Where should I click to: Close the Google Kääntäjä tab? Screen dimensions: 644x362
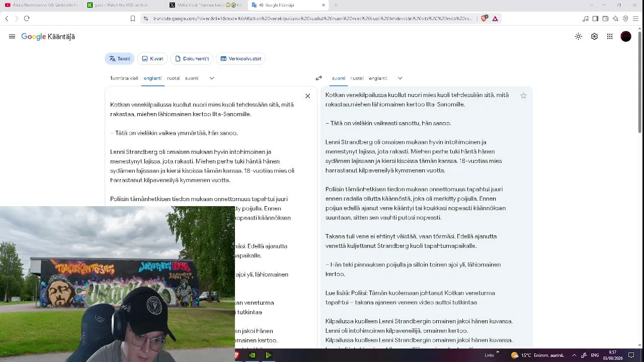[x=323, y=5]
